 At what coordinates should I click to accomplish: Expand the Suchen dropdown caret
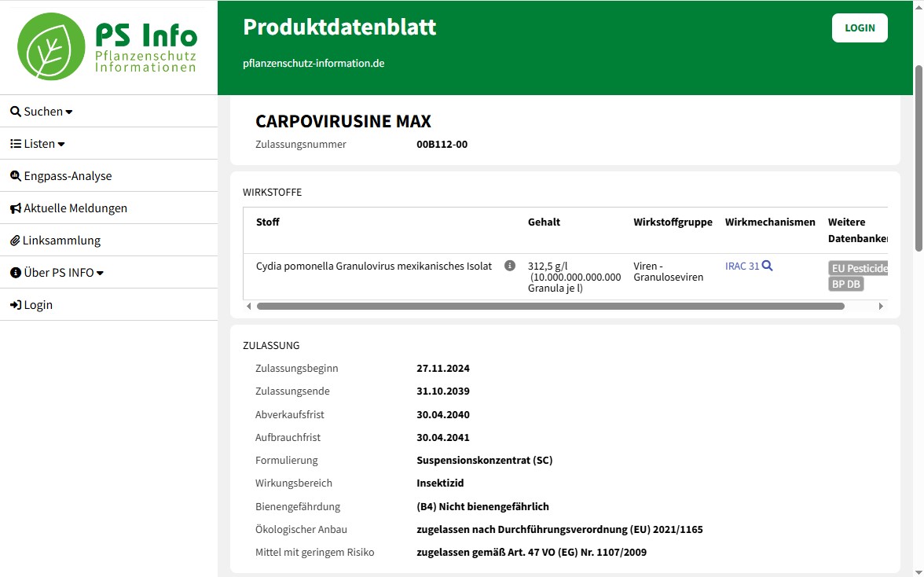69,112
